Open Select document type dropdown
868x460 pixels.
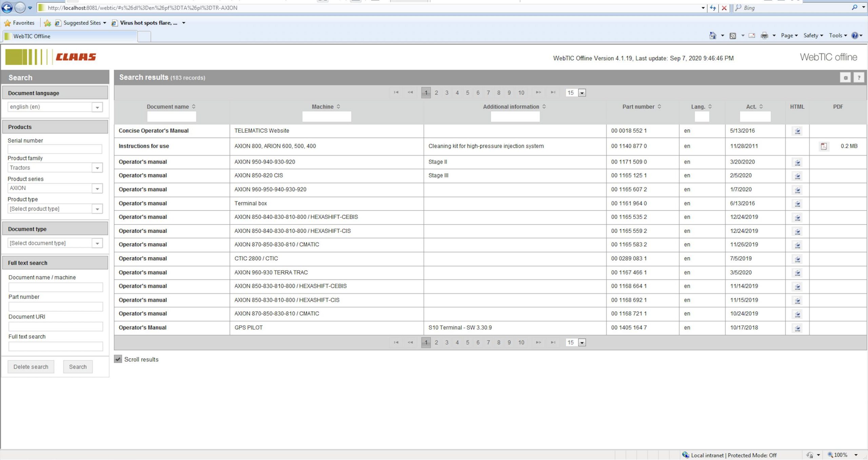coord(97,243)
